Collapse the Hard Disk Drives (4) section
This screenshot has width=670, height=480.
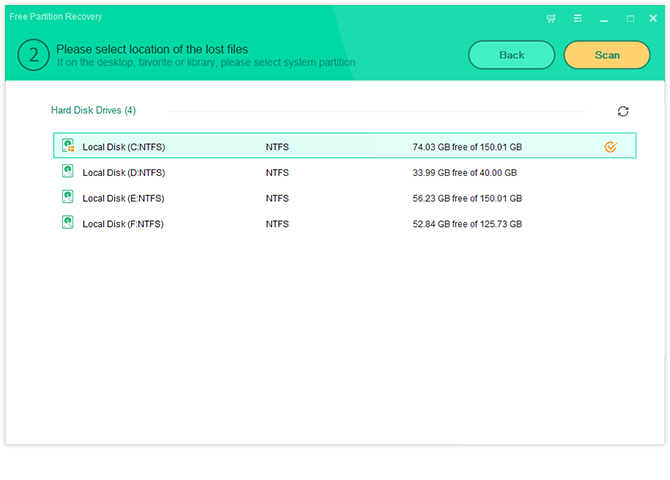pyautogui.click(x=93, y=110)
